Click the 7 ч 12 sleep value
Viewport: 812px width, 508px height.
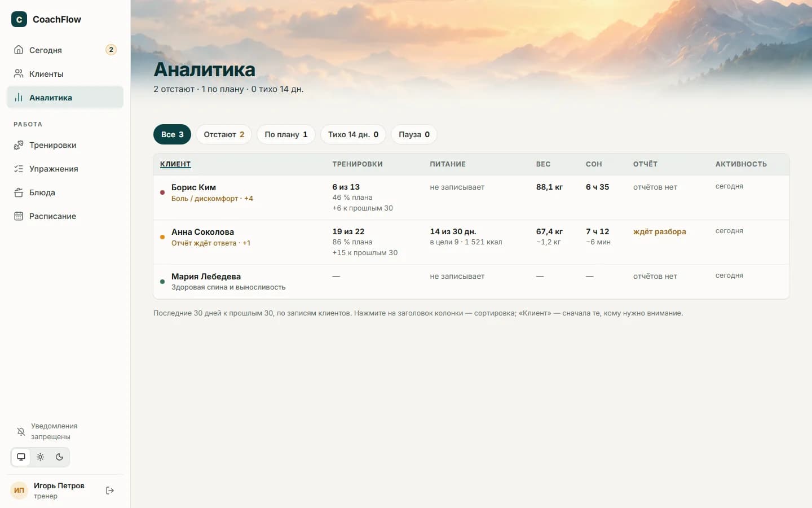597,231
